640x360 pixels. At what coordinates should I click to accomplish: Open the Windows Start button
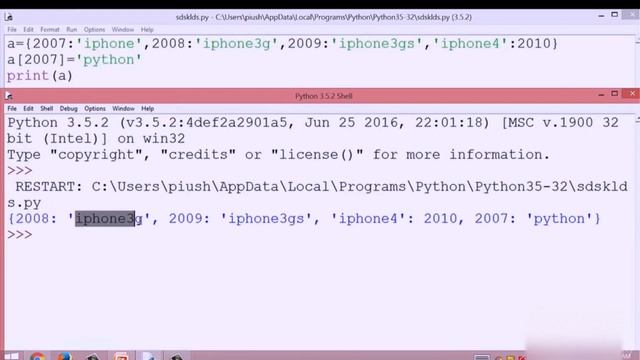tap(11, 356)
